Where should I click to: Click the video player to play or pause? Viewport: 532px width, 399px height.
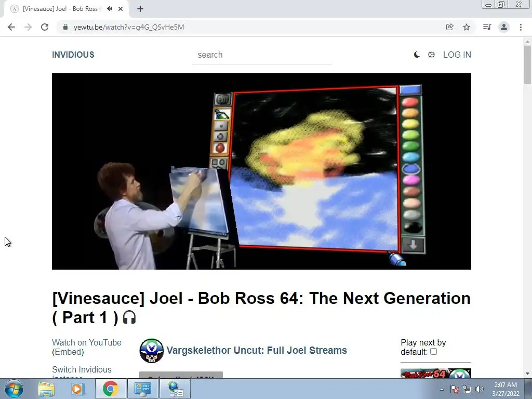pyautogui.click(x=261, y=171)
